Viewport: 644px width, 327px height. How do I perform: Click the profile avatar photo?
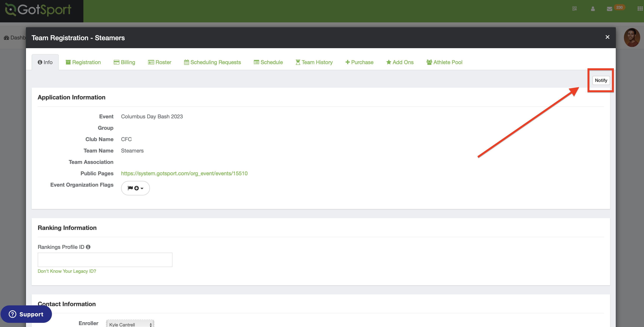click(x=632, y=38)
